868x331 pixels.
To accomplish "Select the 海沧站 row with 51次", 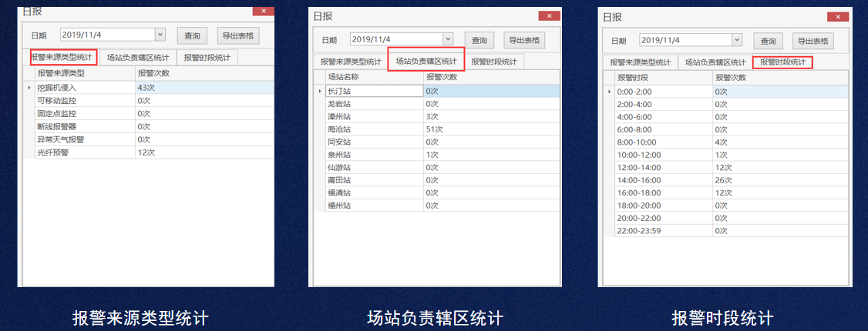I will [370, 129].
